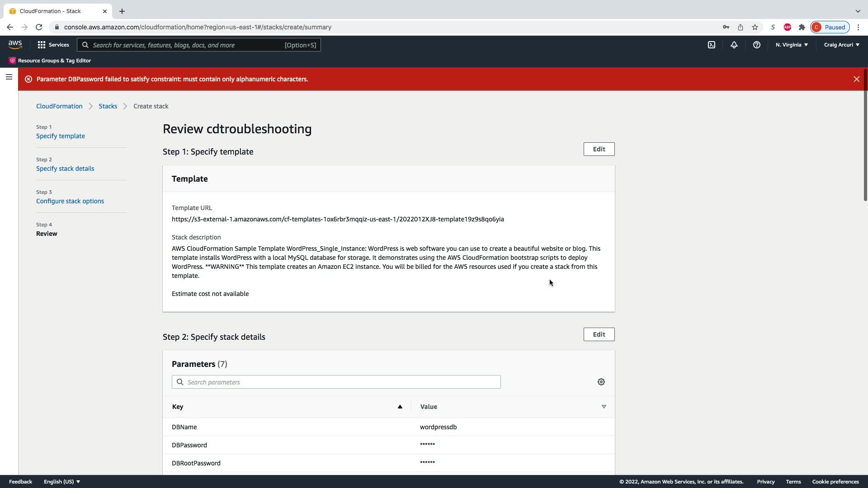Open AWS CloudShell icon in top navigation
This screenshot has width=868, height=488.
[712, 45]
